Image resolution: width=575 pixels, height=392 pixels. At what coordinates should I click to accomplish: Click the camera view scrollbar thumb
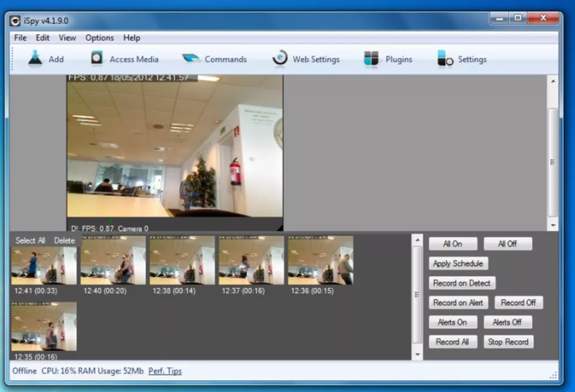click(553, 162)
